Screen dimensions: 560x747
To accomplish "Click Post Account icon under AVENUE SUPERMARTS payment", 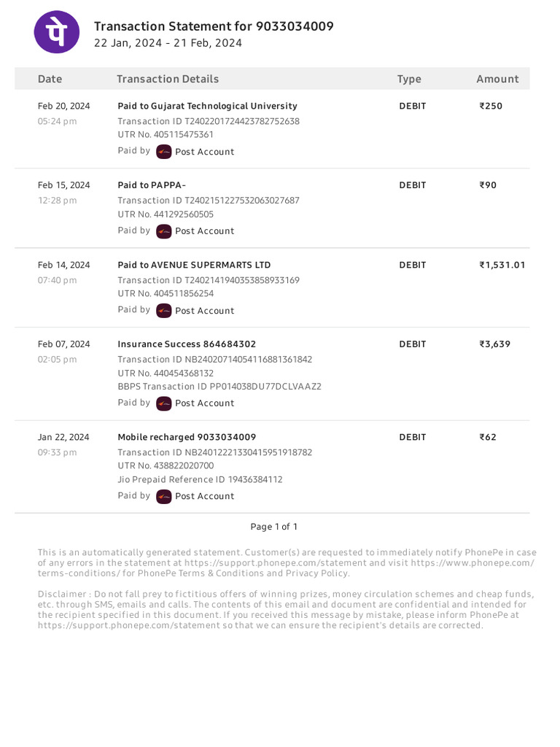I will coord(164,311).
